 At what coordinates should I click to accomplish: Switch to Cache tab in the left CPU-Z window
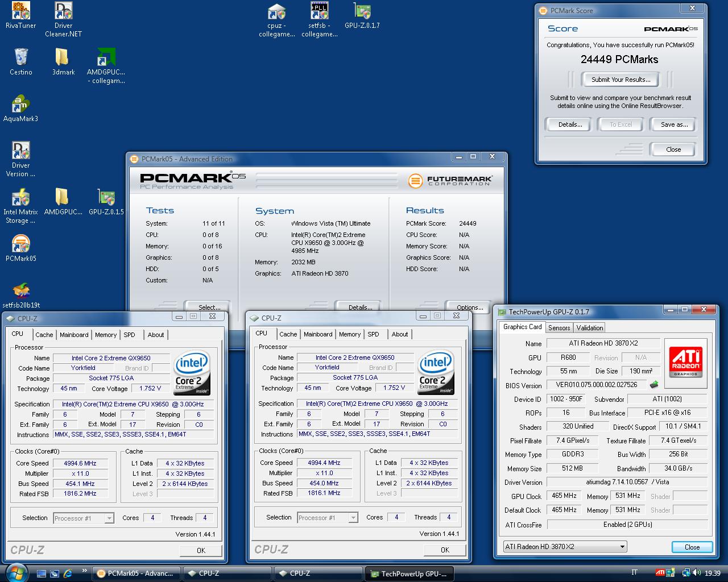pos(44,335)
